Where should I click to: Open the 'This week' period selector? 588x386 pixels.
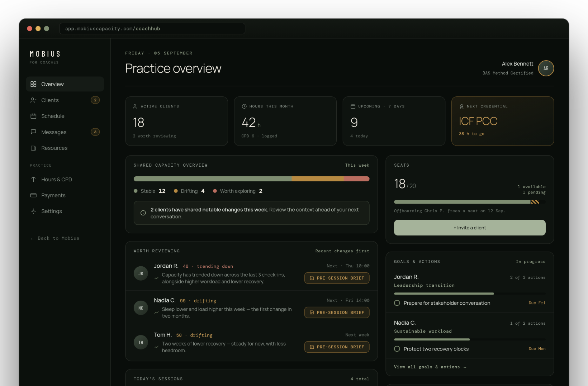tap(357, 165)
